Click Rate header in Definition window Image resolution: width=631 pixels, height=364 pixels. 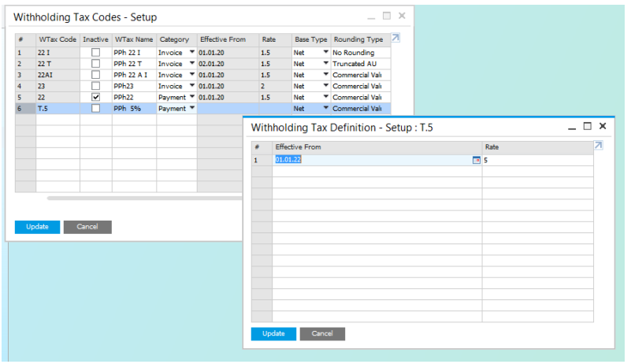[x=537, y=147]
